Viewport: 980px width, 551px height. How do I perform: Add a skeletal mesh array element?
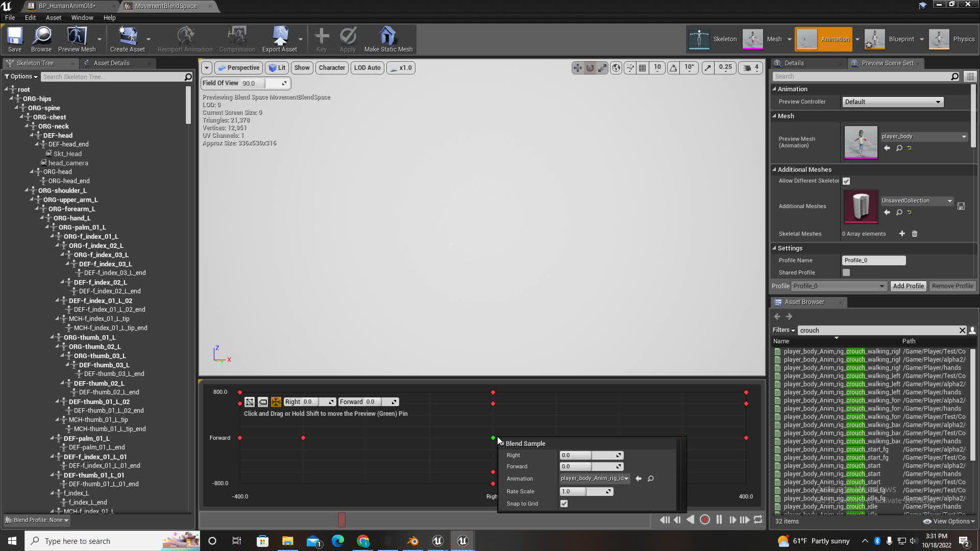coord(902,234)
